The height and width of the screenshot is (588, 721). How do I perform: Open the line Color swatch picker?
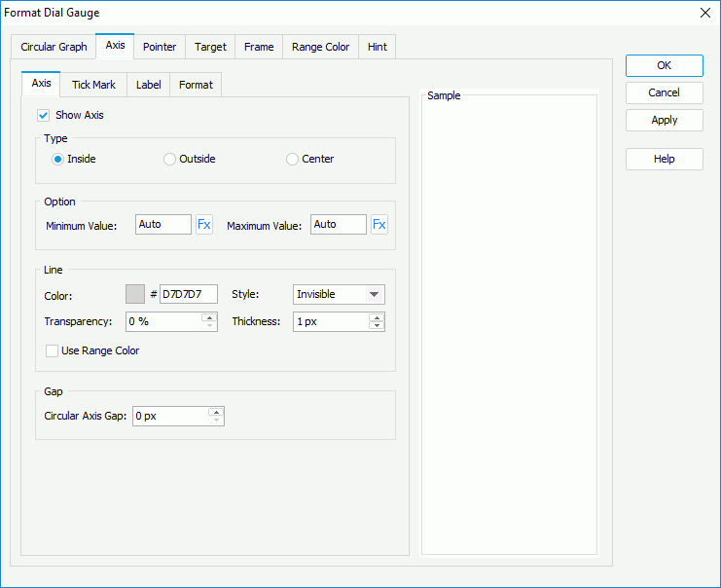coord(135,294)
